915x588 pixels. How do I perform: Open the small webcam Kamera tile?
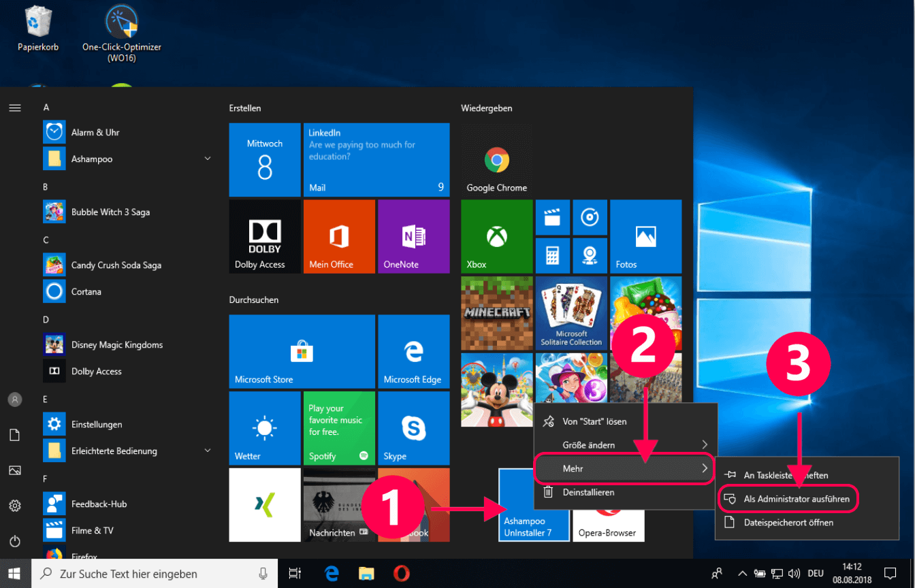tap(590, 255)
